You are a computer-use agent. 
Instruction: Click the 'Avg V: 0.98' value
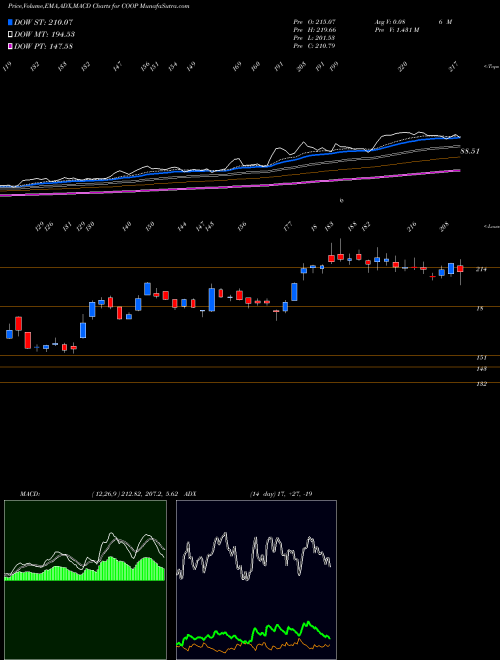click(x=389, y=21)
